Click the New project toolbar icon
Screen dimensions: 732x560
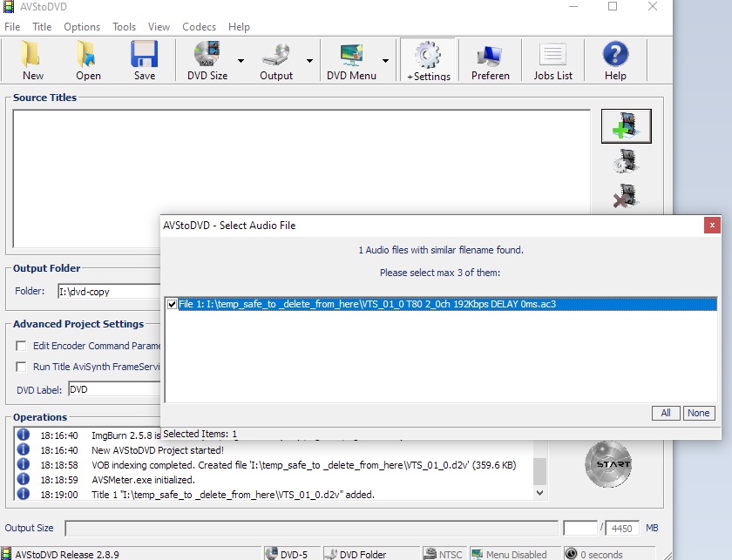click(31, 60)
